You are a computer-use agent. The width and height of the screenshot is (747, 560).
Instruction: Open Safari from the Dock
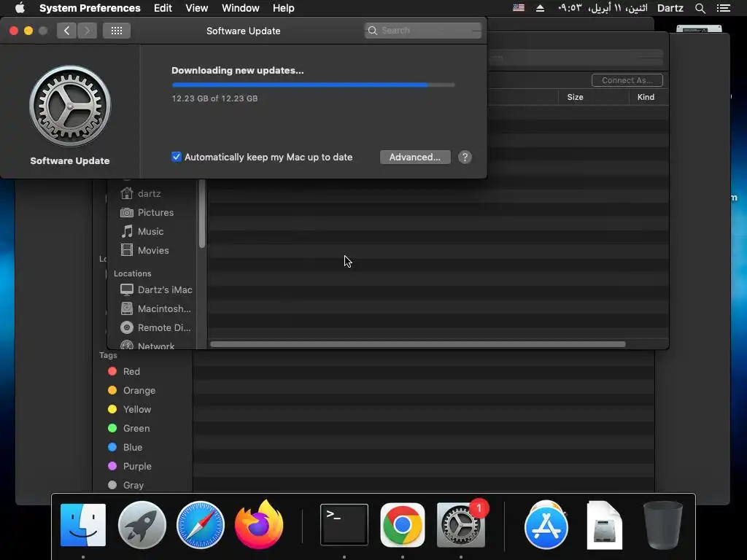[x=200, y=525]
